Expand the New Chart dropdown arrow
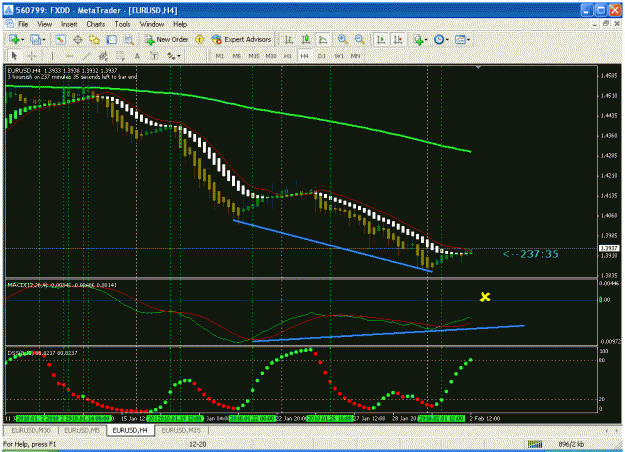 [x=23, y=39]
